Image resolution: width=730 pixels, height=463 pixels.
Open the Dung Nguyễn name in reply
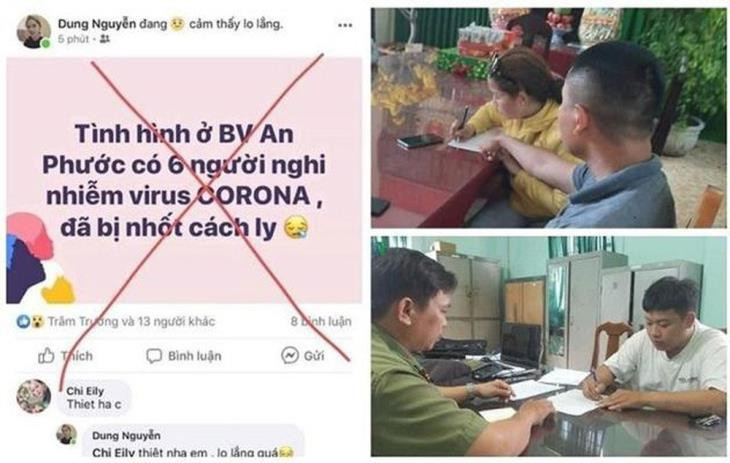point(126,436)
